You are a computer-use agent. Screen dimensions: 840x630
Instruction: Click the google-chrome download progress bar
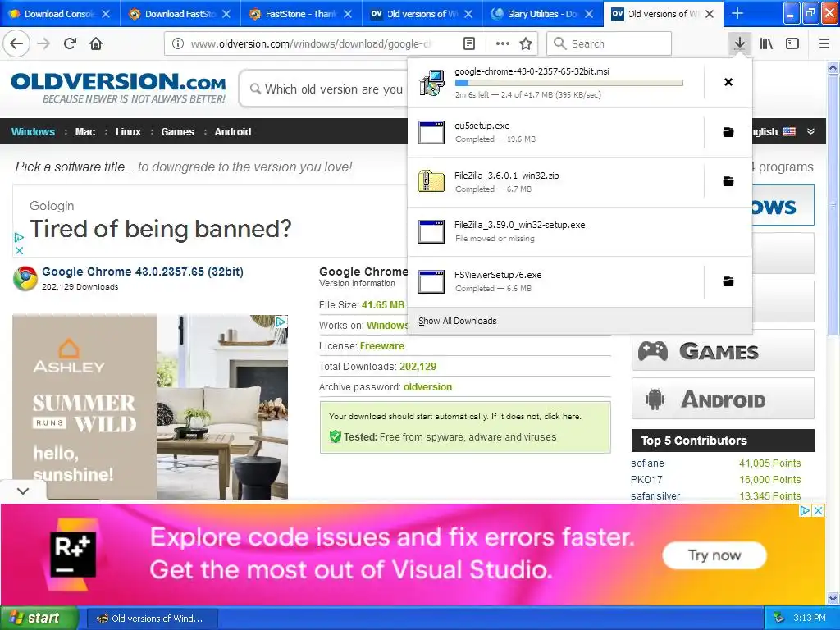(569, 83)
